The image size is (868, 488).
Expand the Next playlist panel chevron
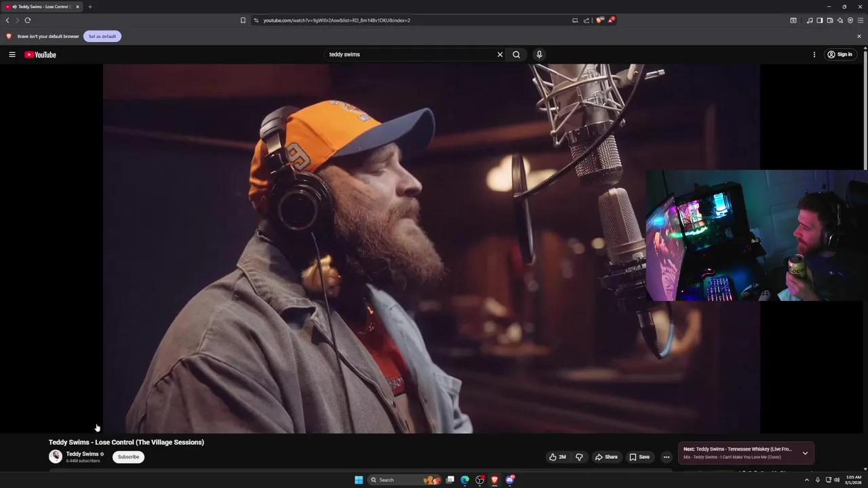[x=805, y=453]
